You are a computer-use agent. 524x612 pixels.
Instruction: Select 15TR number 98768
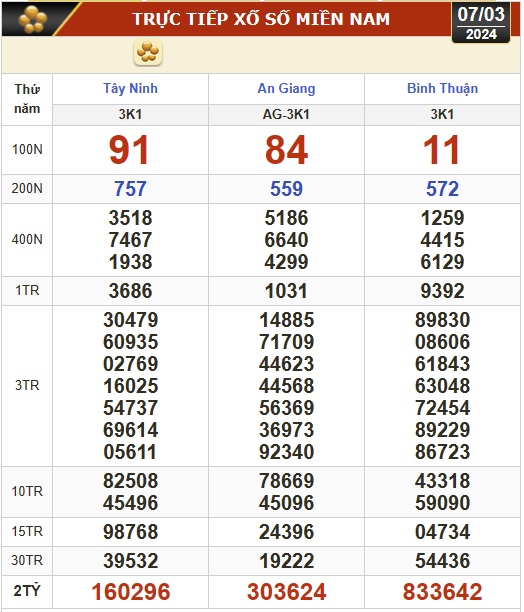click(130, 532)
